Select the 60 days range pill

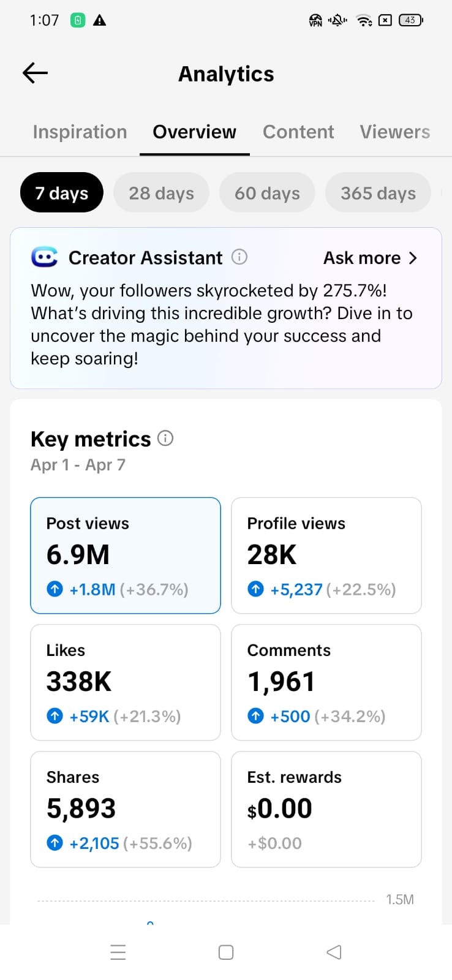click(267, 193)
